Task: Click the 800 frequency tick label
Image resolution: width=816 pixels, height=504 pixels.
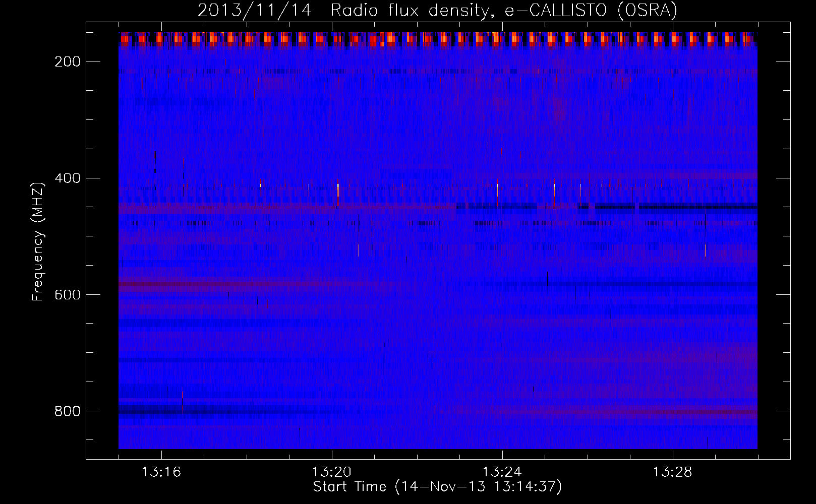Action: 68,411
